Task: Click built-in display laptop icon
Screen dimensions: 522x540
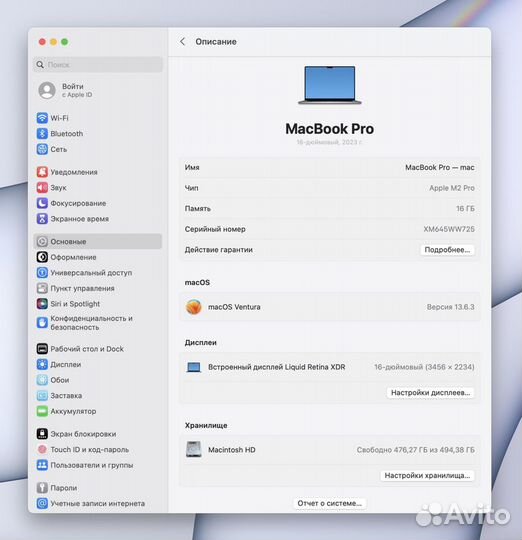Action: (x=194, y=367)
